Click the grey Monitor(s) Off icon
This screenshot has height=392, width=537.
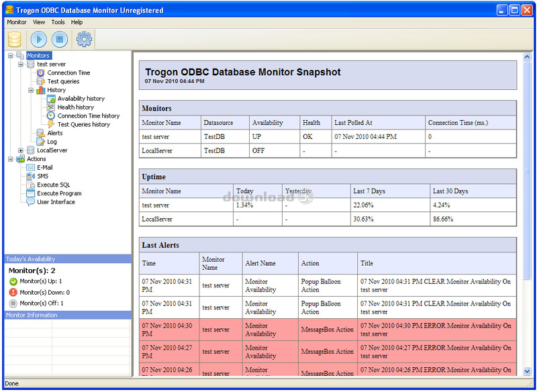(x=13, y=303)
